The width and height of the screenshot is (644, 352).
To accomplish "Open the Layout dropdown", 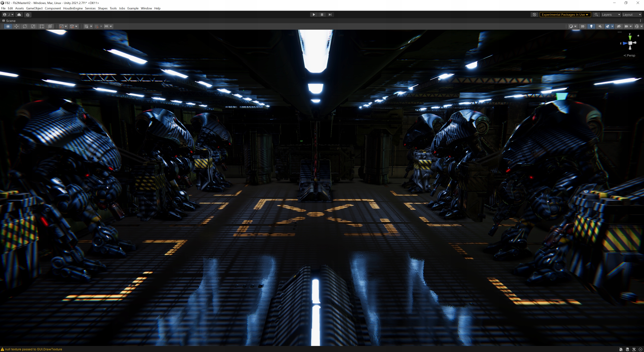I will click(x=631, y=15).
